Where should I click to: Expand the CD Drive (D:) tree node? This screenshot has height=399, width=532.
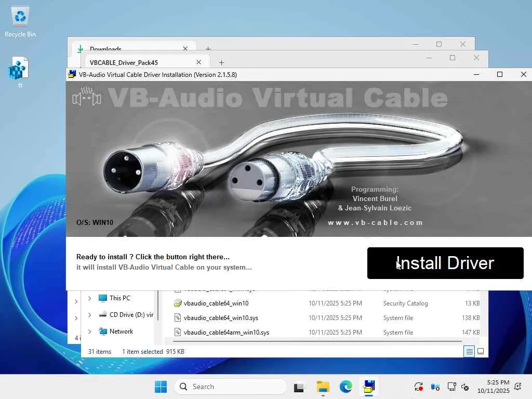[x=89, y=315]
